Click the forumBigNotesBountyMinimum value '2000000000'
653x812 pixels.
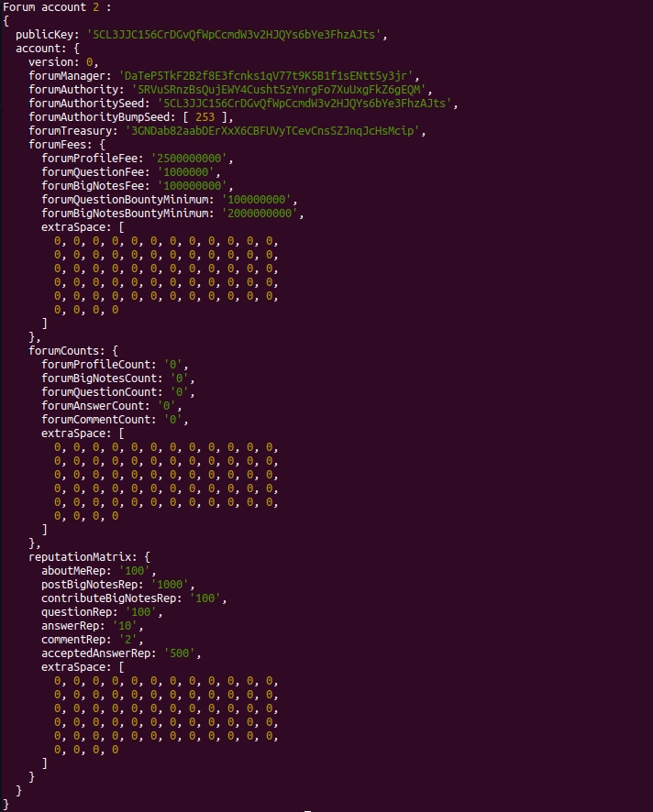pos(263,214)
